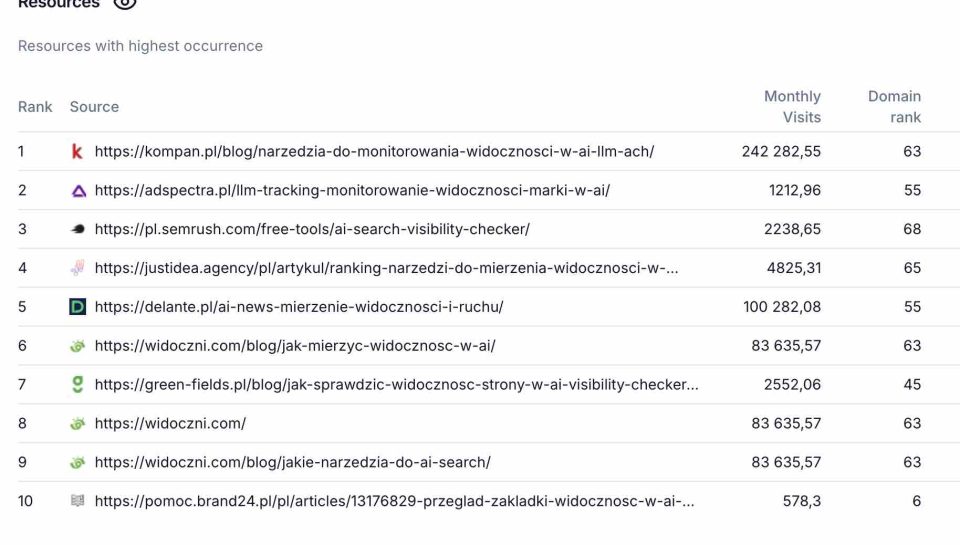Click the green-fields favicon in row 7
The height and width of the screenshot is (545, 960).
[x=77, y=385]
